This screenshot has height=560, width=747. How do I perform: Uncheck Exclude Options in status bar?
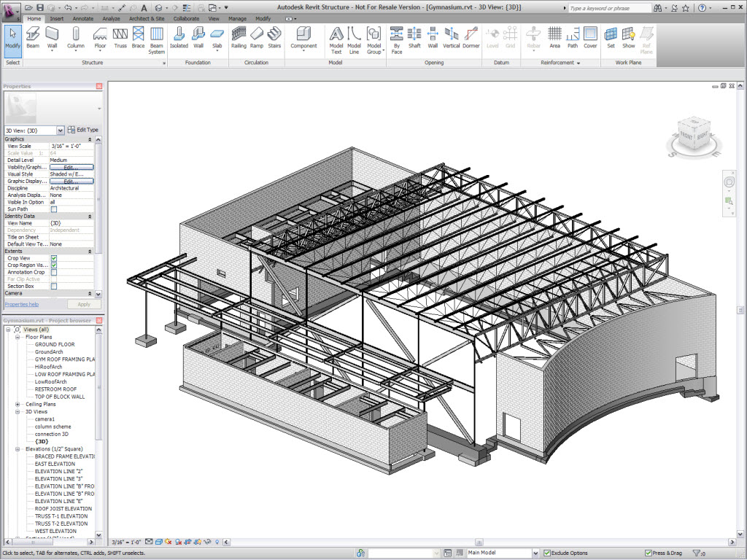click(546, 553)
